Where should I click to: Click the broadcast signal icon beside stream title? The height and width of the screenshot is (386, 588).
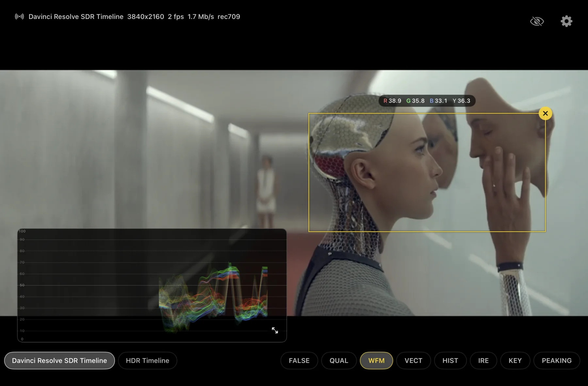click(19, 17)
